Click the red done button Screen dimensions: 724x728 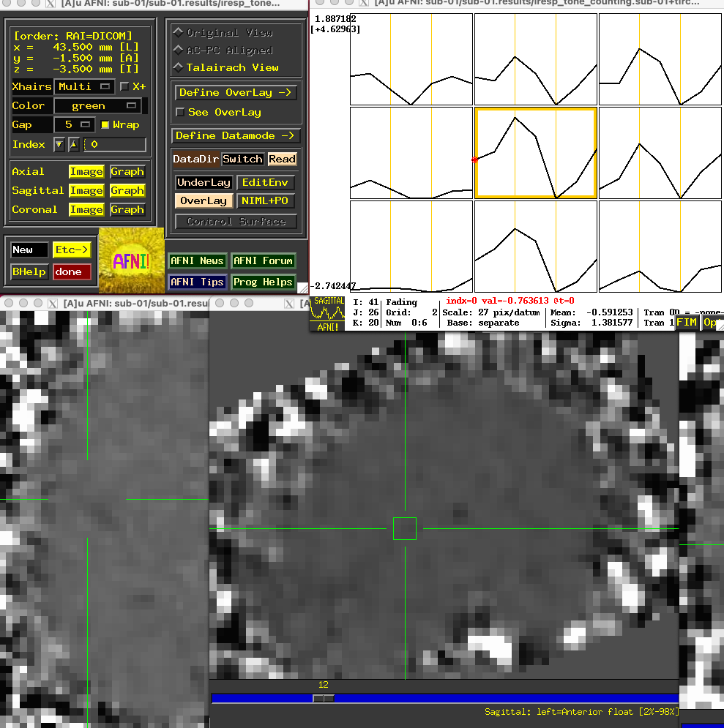tap(72, 271)
